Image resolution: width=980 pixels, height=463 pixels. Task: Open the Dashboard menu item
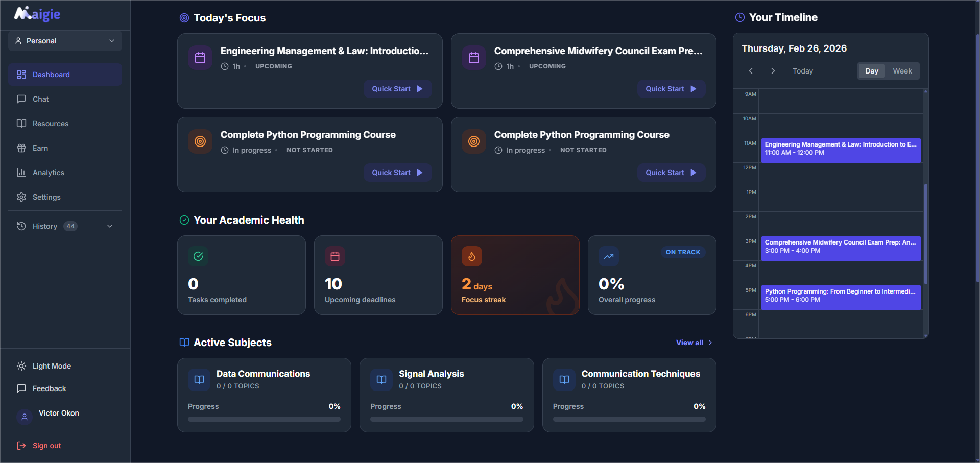pos(50,74)
